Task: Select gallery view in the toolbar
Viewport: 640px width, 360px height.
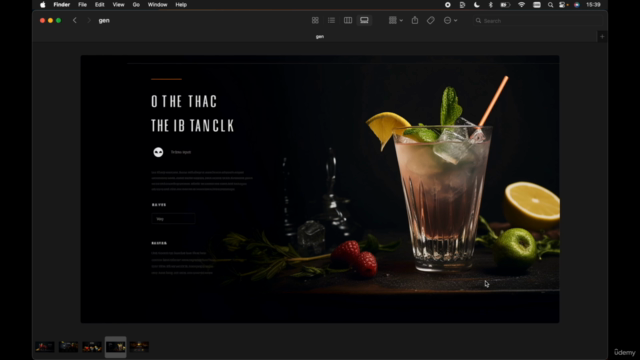Action: click(x=364, y=20)
